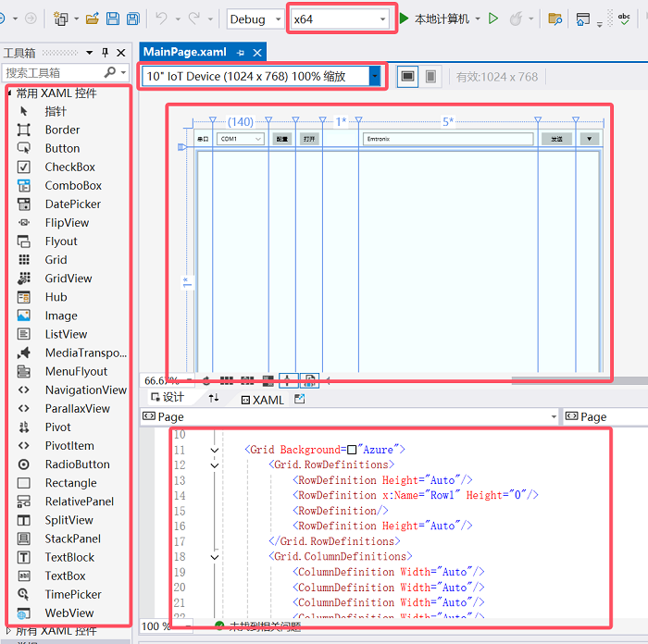This screenshot has height=644, width=648.
Task: Switch designer to landscape orientation
Action: click(407, 77)
